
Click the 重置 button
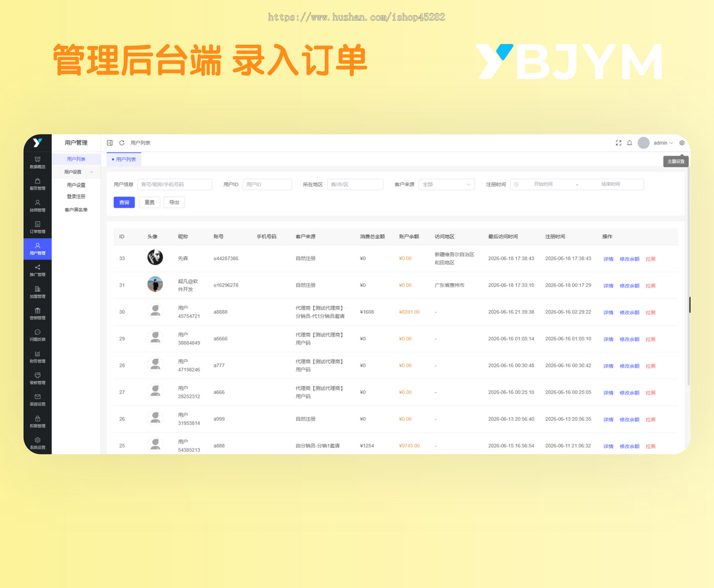click(x=150, y=202)
